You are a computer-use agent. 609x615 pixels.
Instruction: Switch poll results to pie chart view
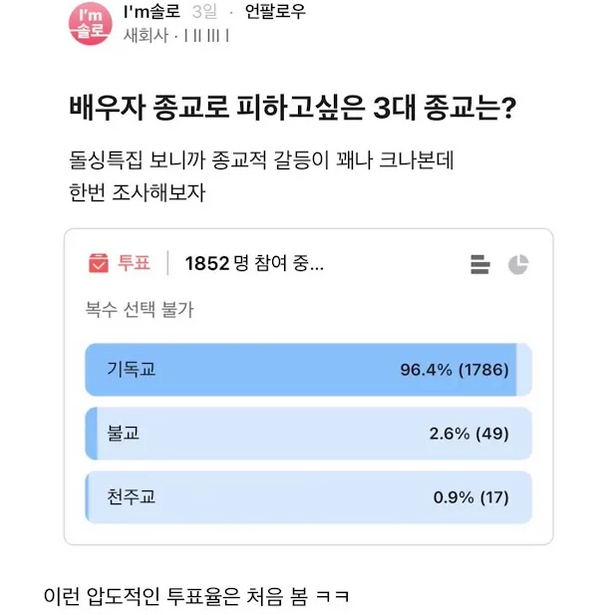click(518, 264)
